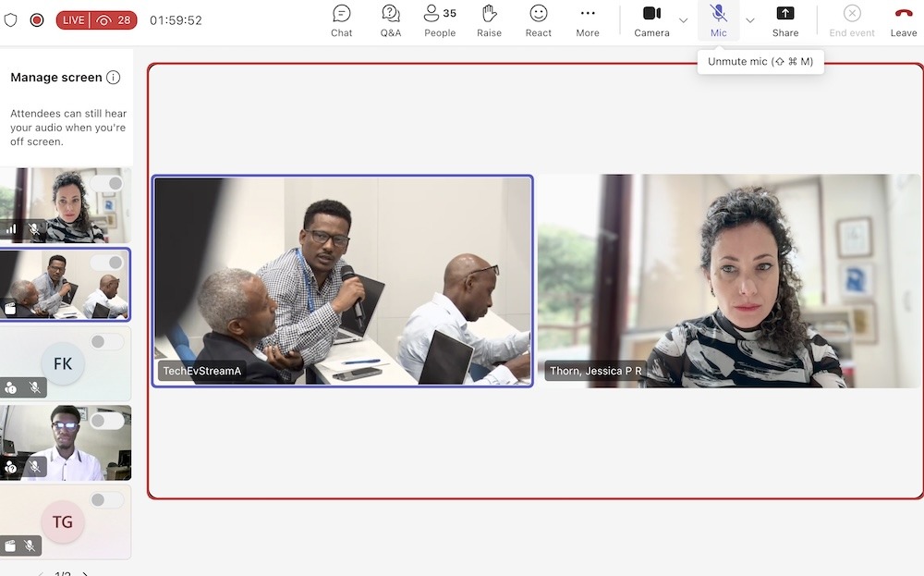Select the Thorn, Jessica P R video tile

tap(728, 281)
